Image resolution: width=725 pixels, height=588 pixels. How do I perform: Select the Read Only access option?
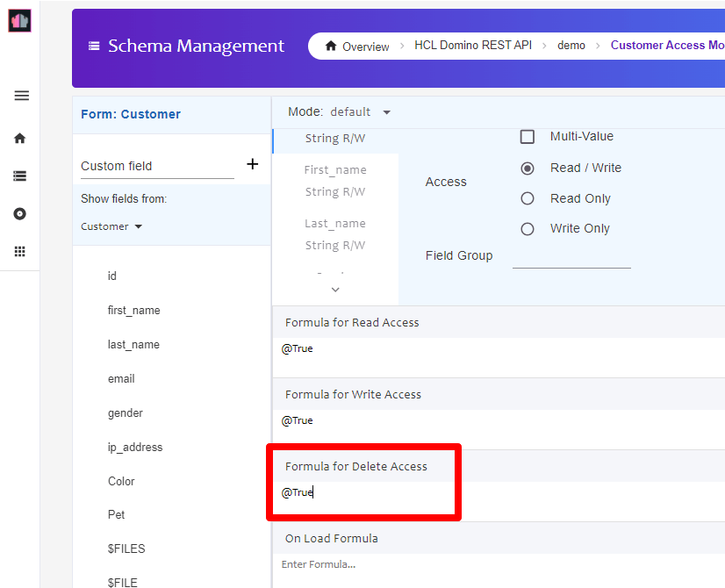click(x=528, y=198)
